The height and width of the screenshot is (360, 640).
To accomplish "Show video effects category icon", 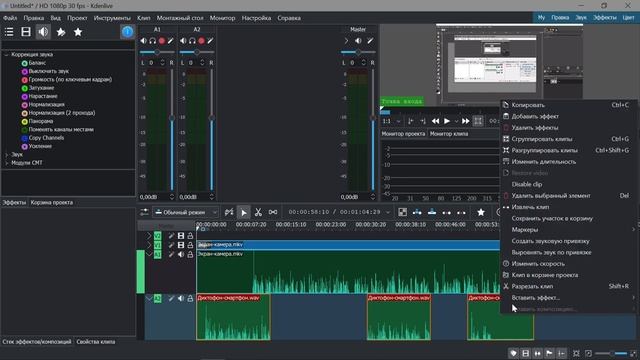I will (x=26, y=32).
